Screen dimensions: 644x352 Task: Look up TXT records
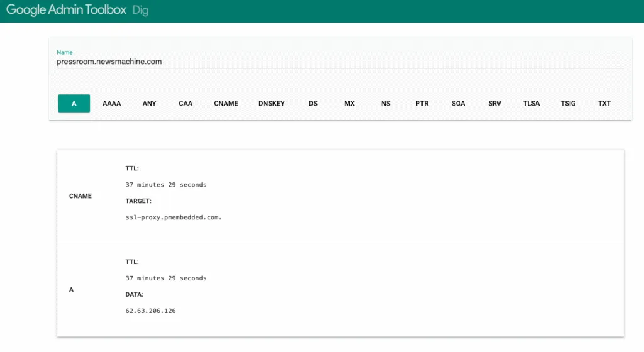604,104
